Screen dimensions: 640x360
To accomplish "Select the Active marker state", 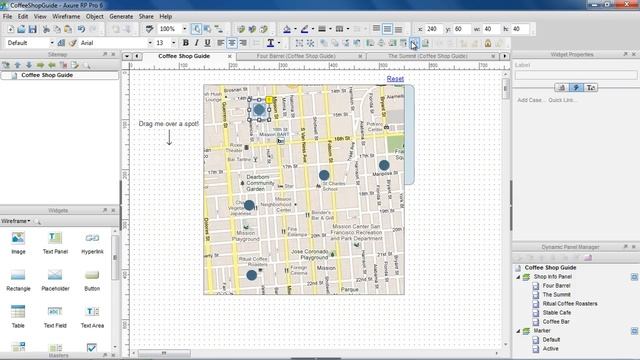I will (x=550, y=349).
